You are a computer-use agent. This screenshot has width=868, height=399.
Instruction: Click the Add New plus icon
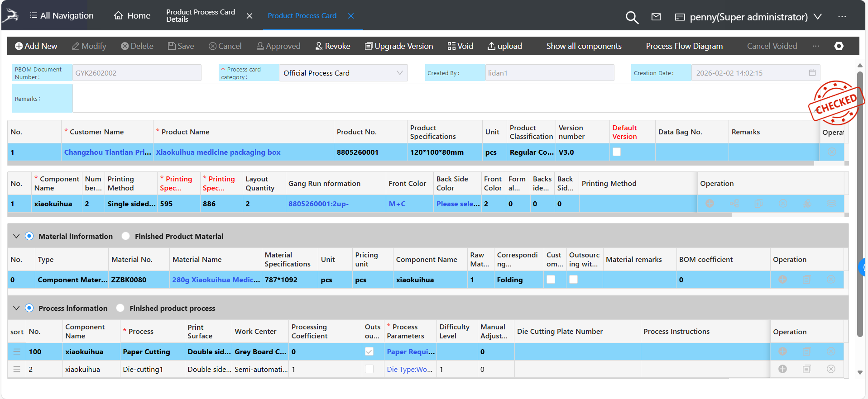pos(19,46)
